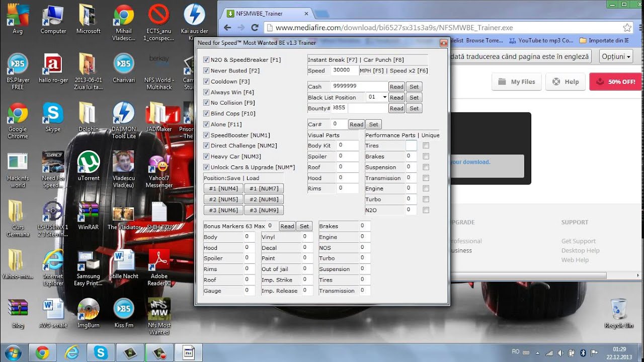
Task: Select the Microsoft folder on desktop
Action: (88, 19)
